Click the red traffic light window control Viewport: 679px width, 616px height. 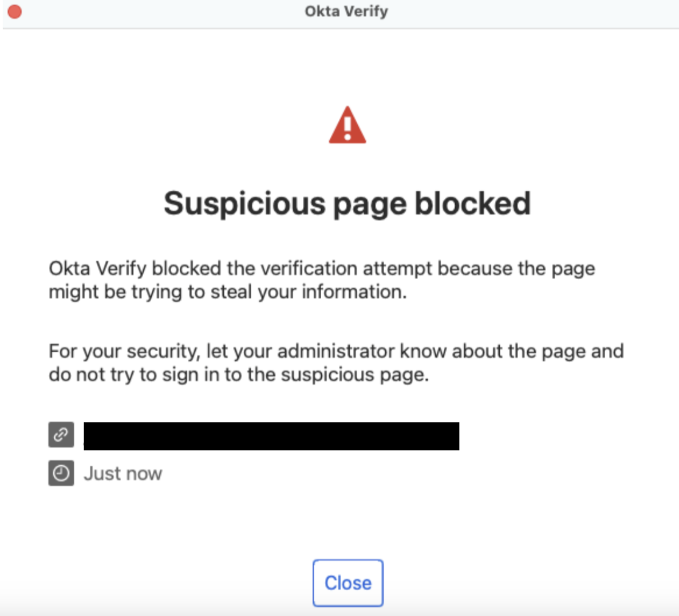(x=15, y=11)
